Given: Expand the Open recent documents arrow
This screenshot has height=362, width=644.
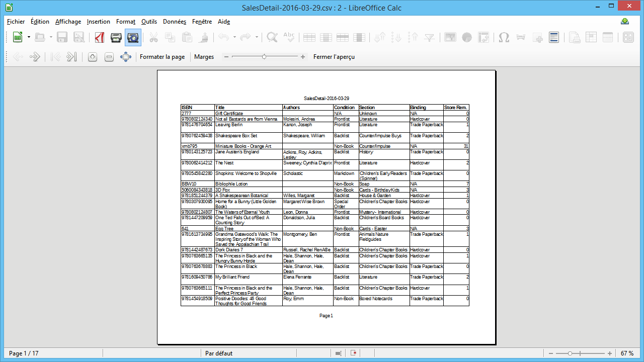Looking at the screenshot, I should 51,37.
